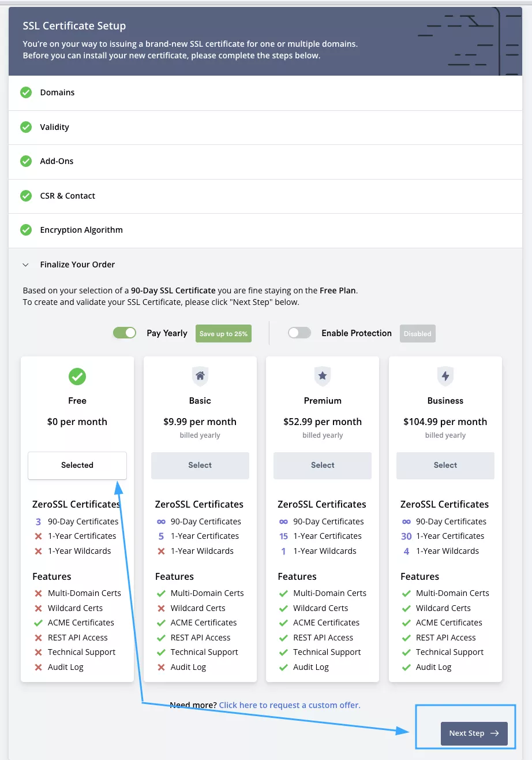
Task: Choose the Business plan Select button
Action: click(x=445, y=465)
